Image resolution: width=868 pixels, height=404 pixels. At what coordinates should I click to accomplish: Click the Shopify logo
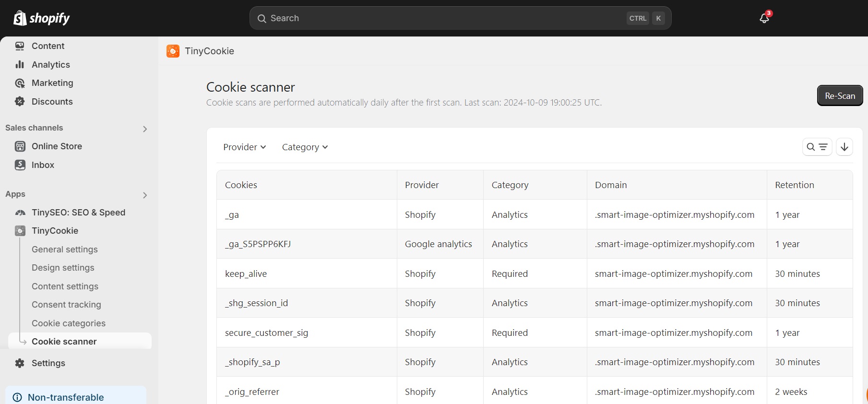coord(42,18)
